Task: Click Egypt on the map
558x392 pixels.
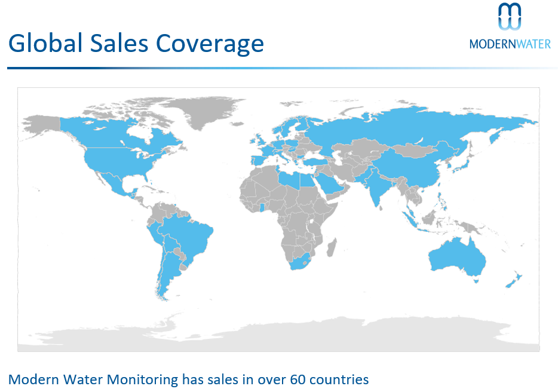Action: tap(308, 180)
